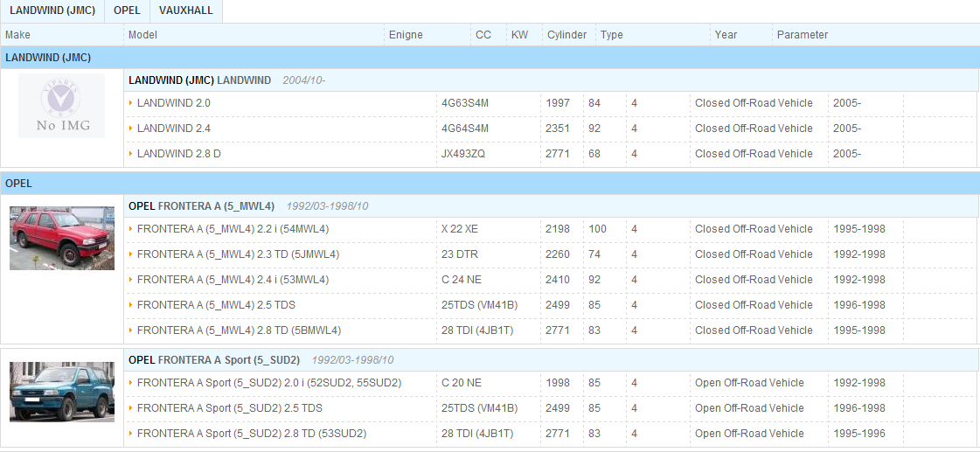Image resolution: width=980 pixels, height=452 pixels.
Task: Click the date range 2004/10-
Action: [x=303, y=80]
